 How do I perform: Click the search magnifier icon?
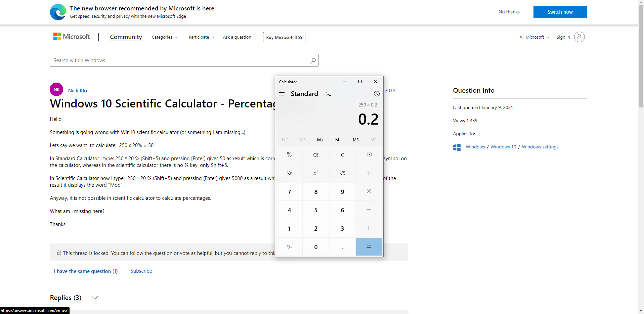(x=313, y=60)
